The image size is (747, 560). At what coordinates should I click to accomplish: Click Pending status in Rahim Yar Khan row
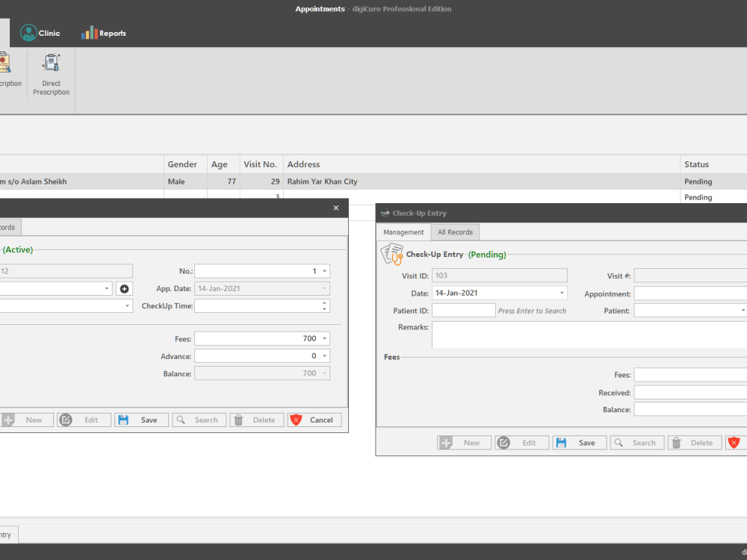pos(713,181)
